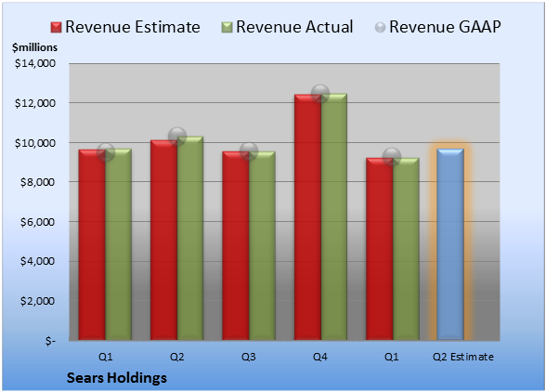This screenshot has width=546, height=392.
Task: Select the blue Q2 Estimate bar
Action: (450, 244)
